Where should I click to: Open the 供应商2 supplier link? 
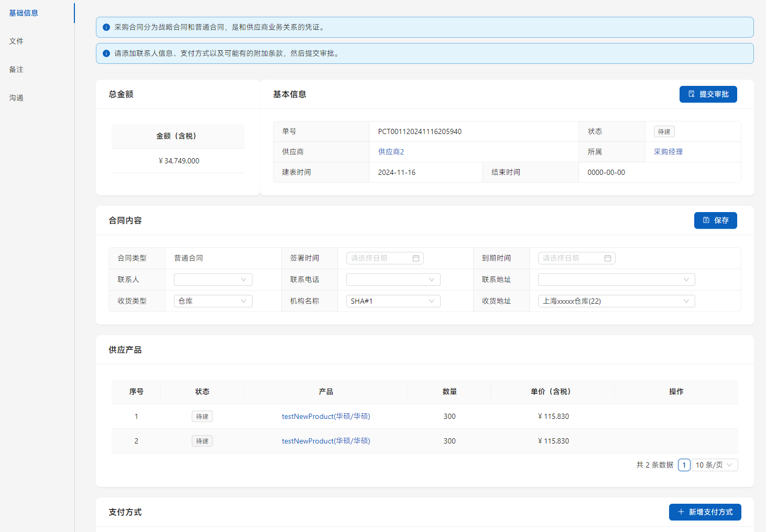391,152
